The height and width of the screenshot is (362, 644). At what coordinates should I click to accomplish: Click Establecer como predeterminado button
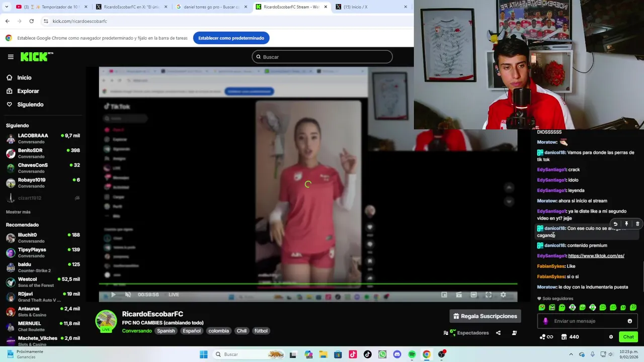(231, 38)
